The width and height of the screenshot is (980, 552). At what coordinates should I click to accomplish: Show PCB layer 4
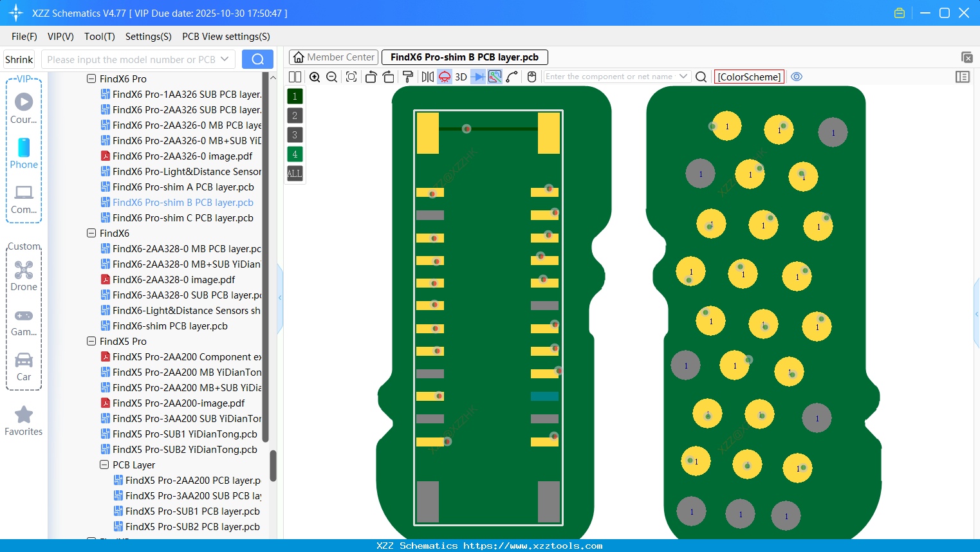tap(295, 154)
